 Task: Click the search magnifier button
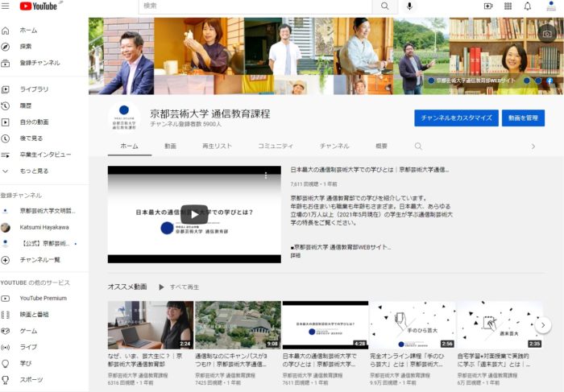click(x=384, y=6)
